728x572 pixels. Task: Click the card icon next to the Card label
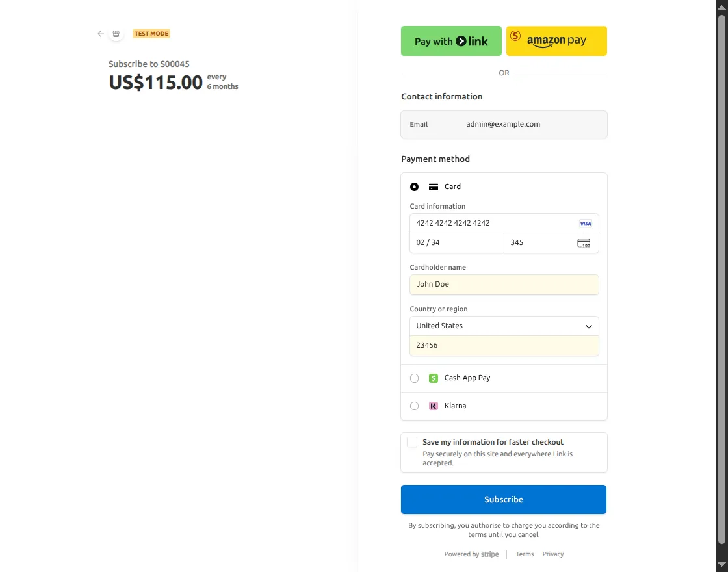(433, 187)
